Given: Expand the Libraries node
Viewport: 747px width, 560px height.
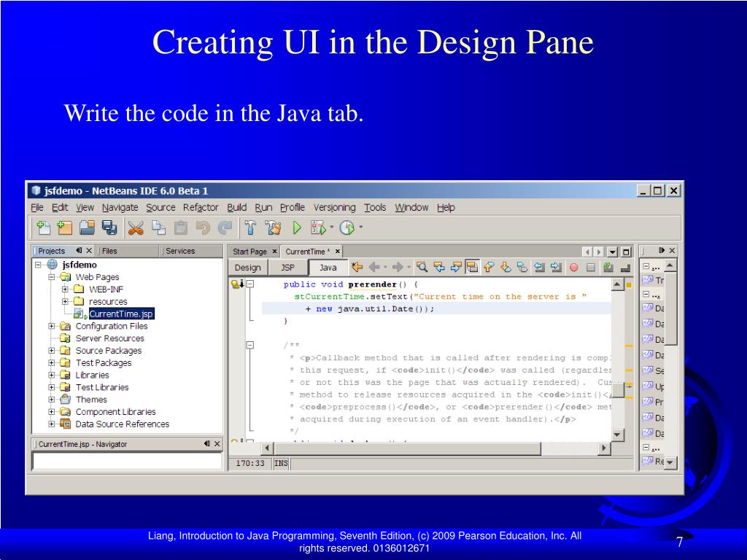Looking at the screenshot, I should coord(52,375).
